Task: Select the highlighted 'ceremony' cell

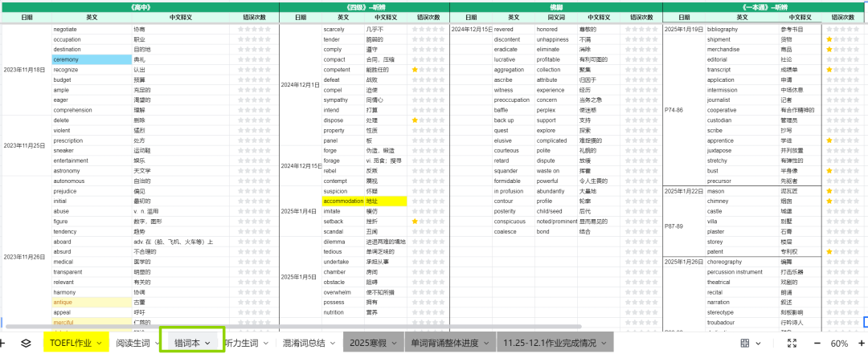Action: (x=91, y=59)
